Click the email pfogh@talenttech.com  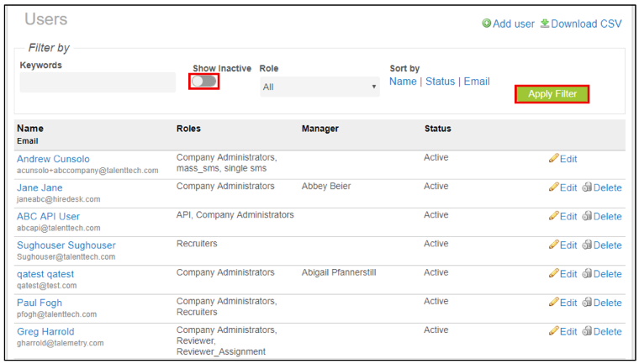tap(57, 314)
